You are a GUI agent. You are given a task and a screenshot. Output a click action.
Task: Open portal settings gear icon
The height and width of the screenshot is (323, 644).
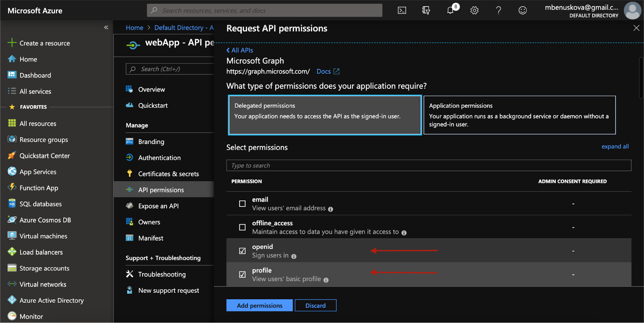(474, 10)
